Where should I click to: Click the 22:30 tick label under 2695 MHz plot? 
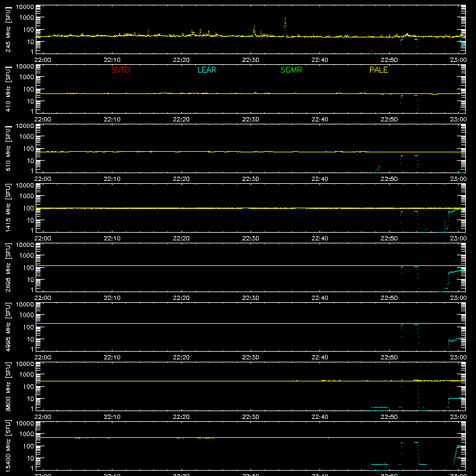pos(250,298)
